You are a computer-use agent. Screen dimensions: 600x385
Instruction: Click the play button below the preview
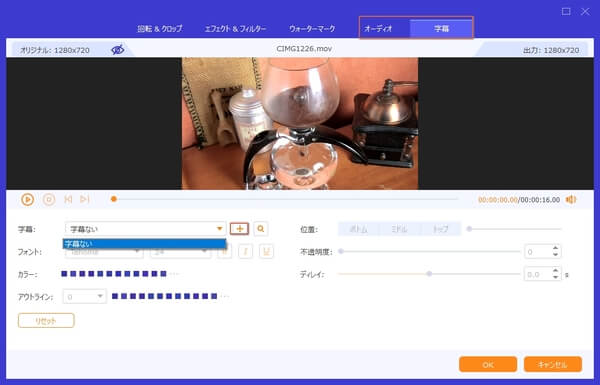(x=28, y=199)
